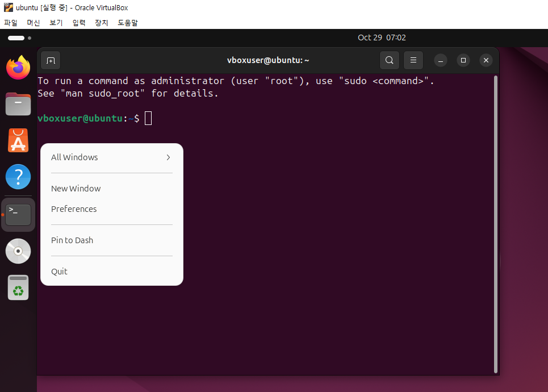Click the terminal title vboxuser@ubuntu: ~
Screen dimensions: 548x392
(x=268, y=60)
